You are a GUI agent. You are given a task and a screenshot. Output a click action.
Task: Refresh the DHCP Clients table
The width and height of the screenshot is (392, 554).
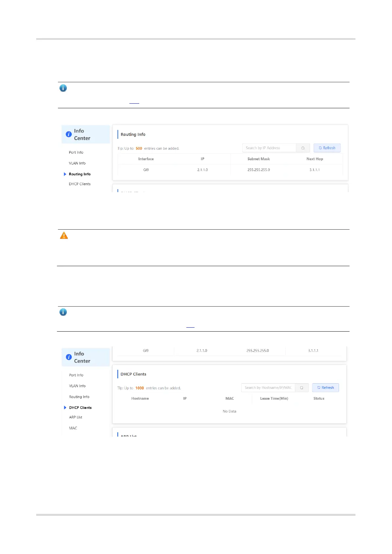pos(326,388)
